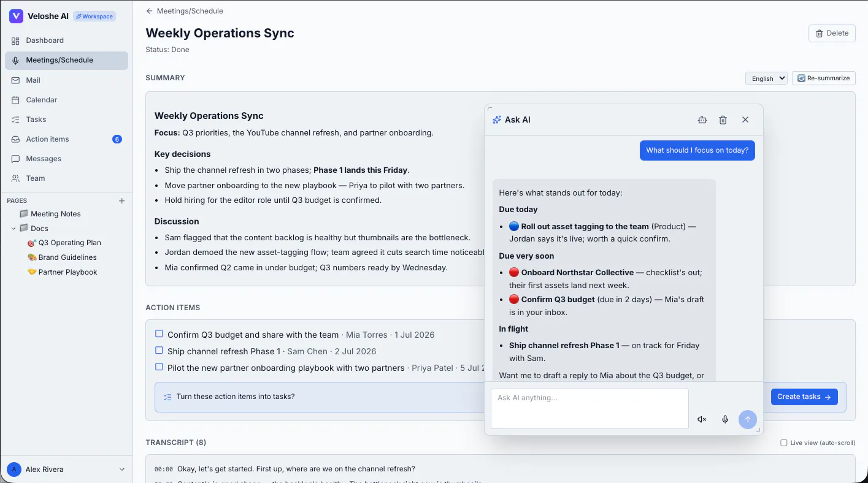Focus the Ask AI anything input field
Viewport: 868px width, 483px height.
click(590, 408)
